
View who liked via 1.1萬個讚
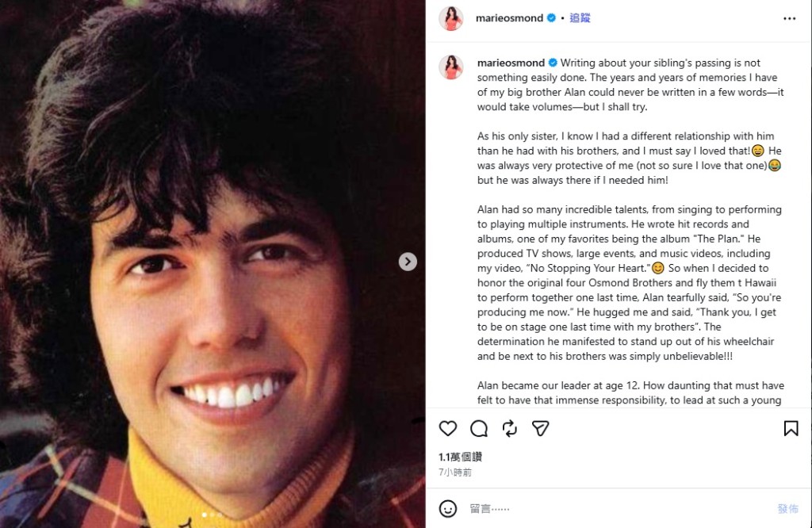[460, 457]
